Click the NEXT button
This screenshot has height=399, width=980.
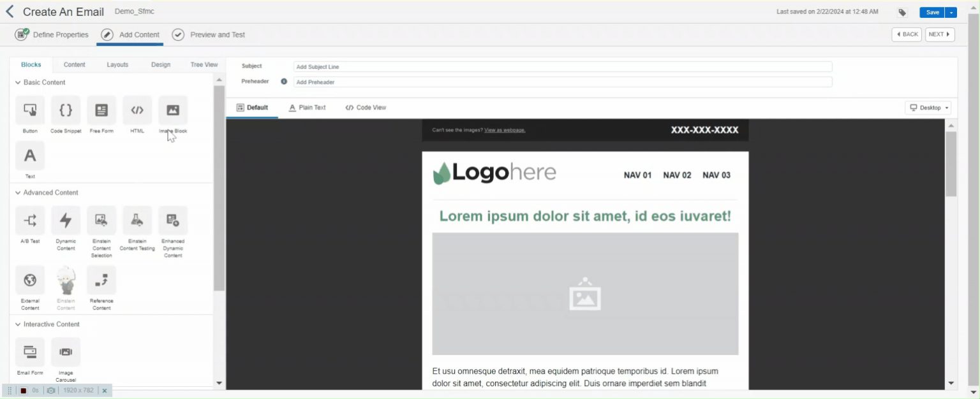(939, 34)
